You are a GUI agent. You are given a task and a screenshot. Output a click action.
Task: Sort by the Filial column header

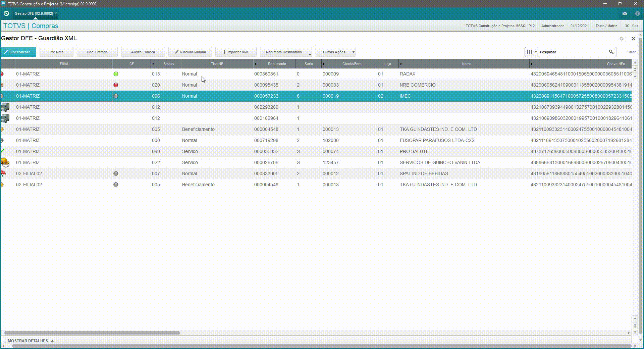63,64
